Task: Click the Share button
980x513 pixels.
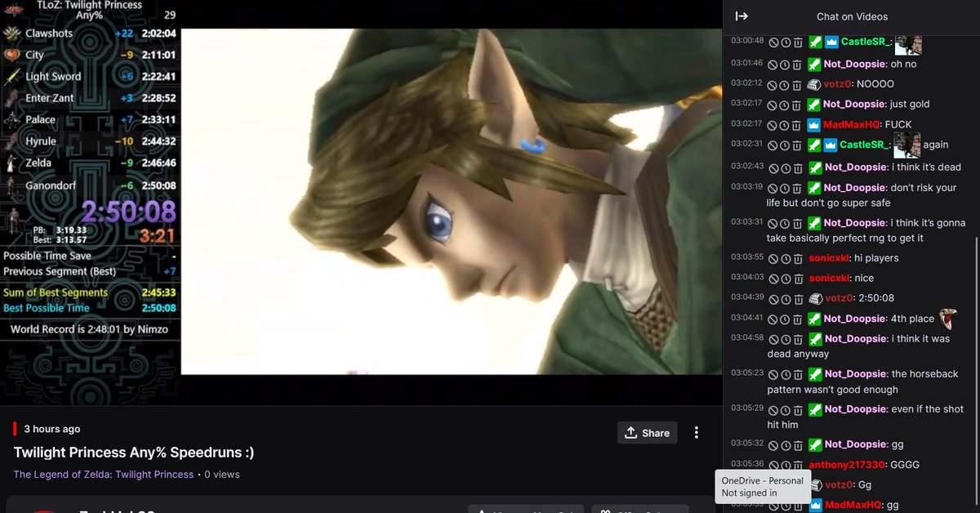Action: (x=647, y=433)
